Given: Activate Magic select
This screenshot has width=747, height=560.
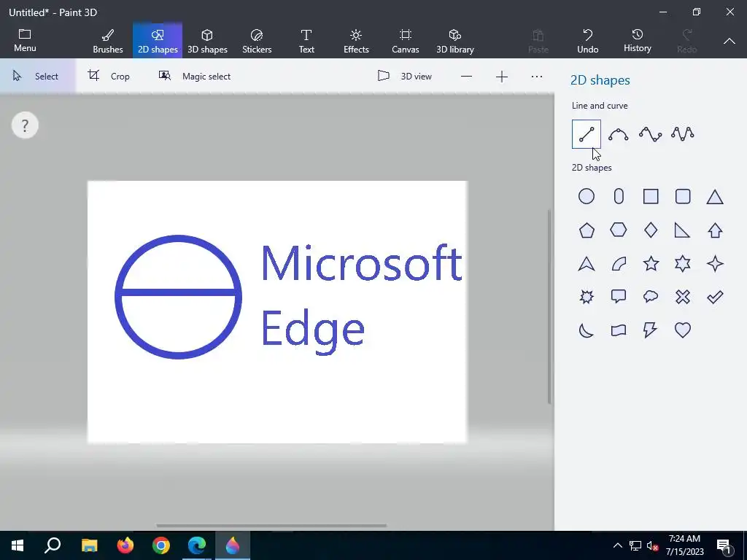Looking at the screenshot, I should 194,76.
